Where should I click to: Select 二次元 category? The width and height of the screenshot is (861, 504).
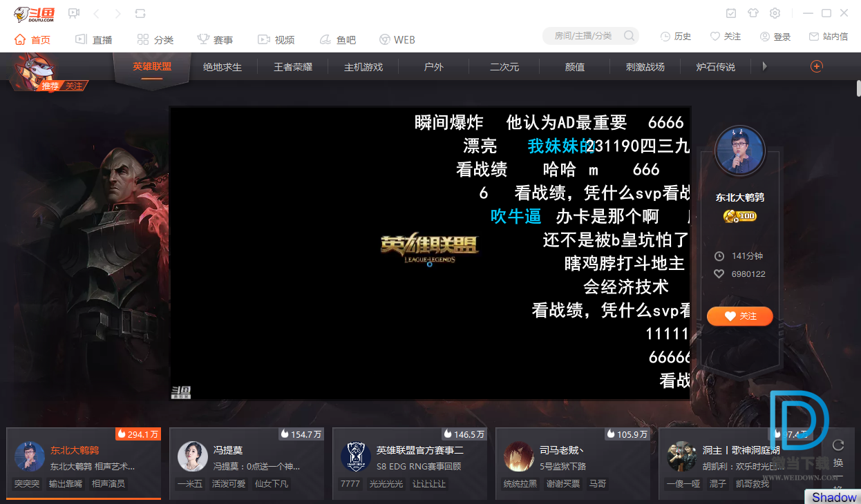504,68
